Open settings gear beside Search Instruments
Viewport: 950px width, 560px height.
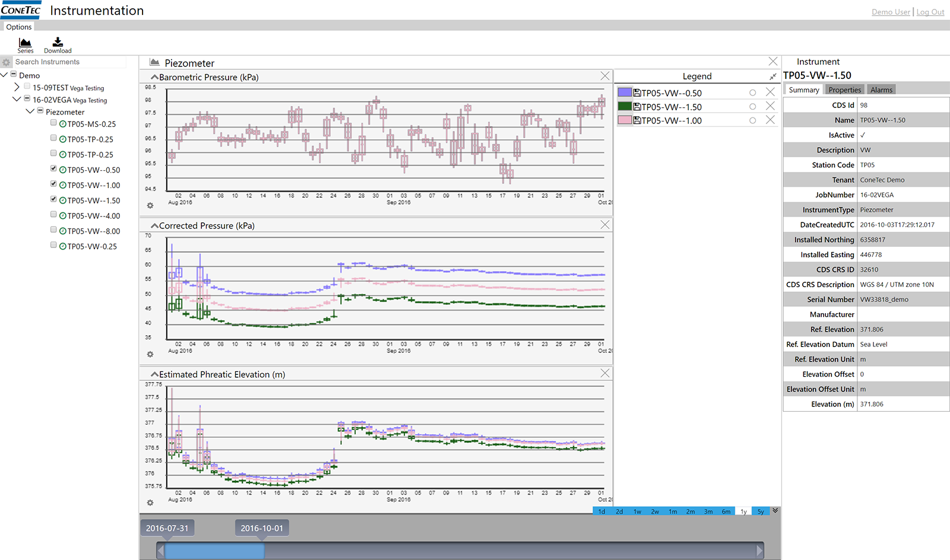[x=7, y=62]
